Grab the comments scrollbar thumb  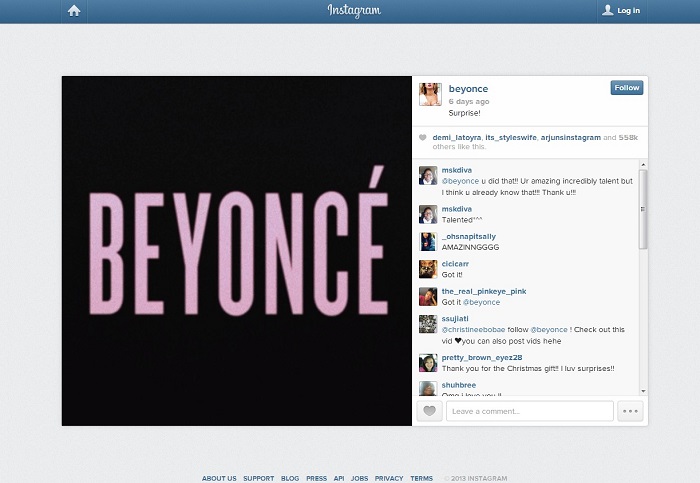(x=643, y=209)
